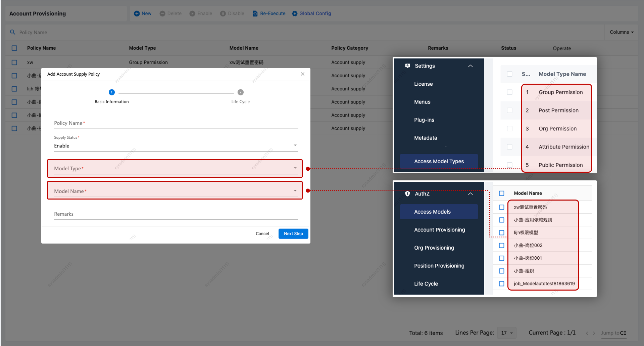Click the Jump to page icon
The image size is (644, 346).
(623, 333)
